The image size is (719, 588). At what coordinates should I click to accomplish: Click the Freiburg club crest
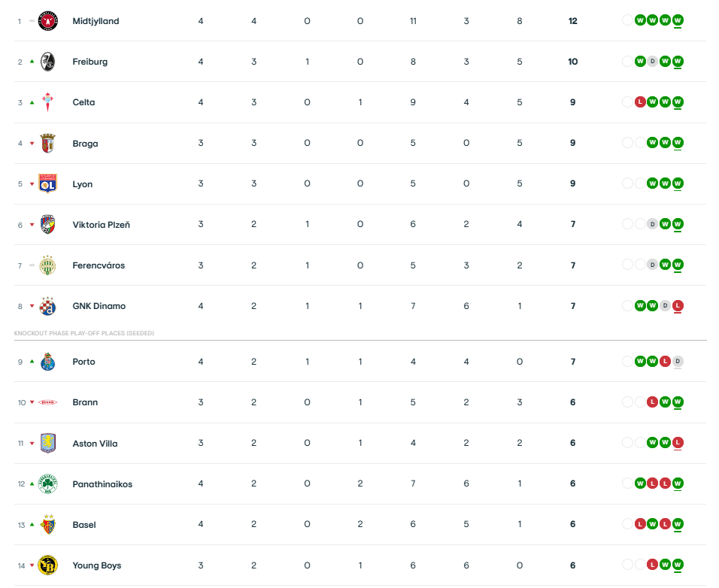[47, 62]
